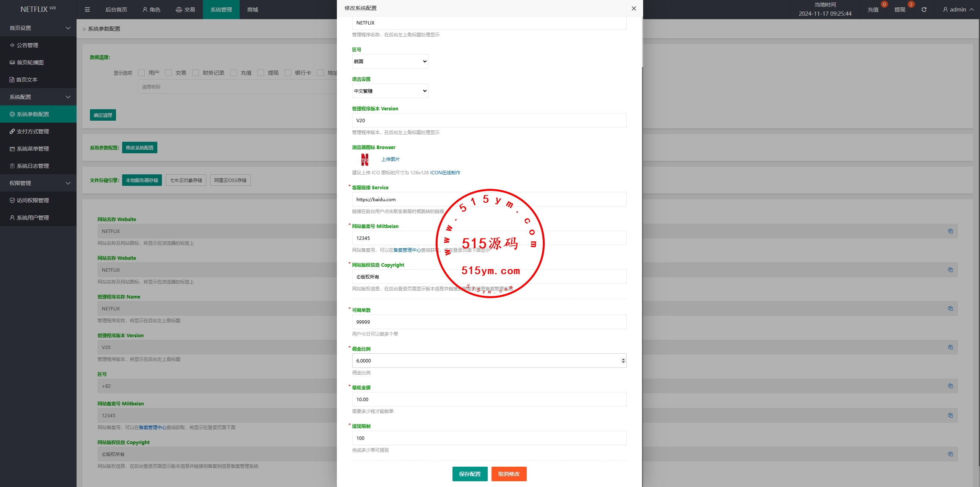The height and width of the screenshot is (487, 980).
Task: Open the 区号 dropdown showing 韩国
Action: pos(390,61)
